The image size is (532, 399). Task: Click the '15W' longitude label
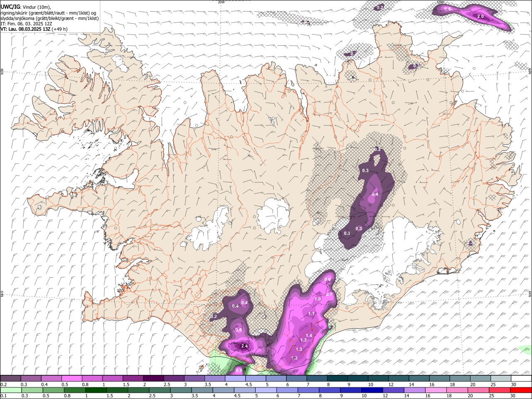pos(441,2)
